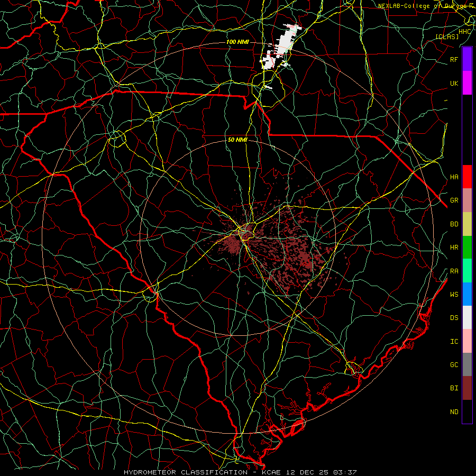This screenshot has width=476, height=476.
Task: Click the BI legend label
Action: (x=454, y=388)
